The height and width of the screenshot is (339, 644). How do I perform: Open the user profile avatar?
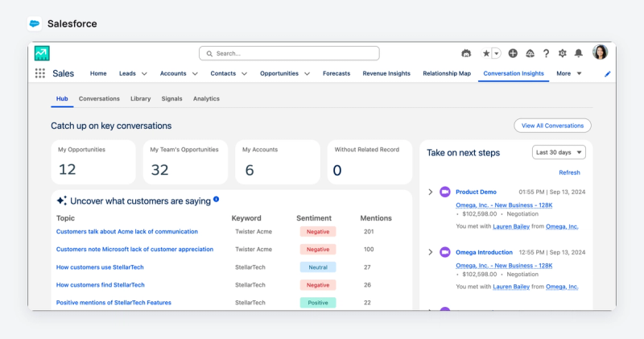(x=600, y=52)
